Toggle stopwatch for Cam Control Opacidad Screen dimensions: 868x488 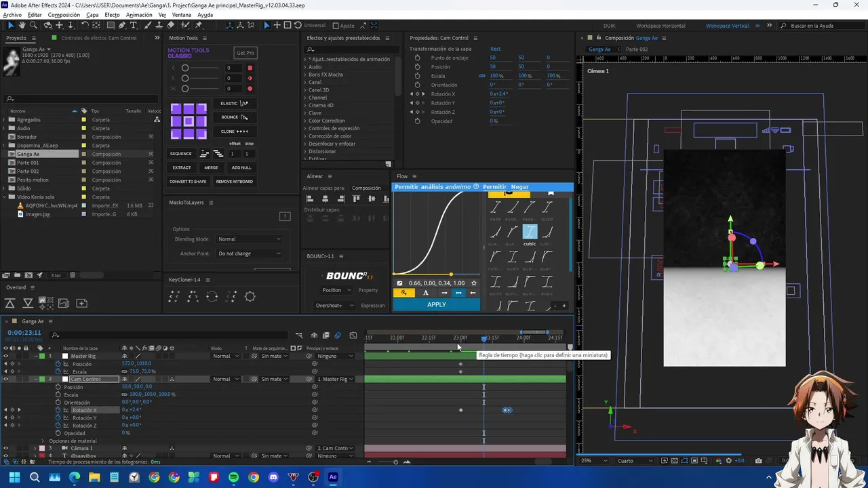tap(58, 433)
